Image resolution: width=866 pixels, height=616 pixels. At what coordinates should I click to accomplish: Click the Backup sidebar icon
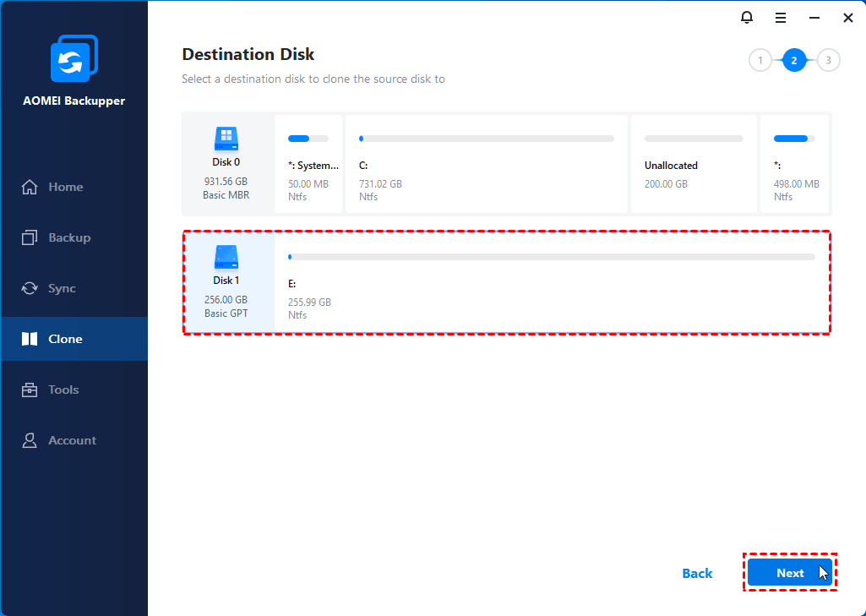click(30, 237)
